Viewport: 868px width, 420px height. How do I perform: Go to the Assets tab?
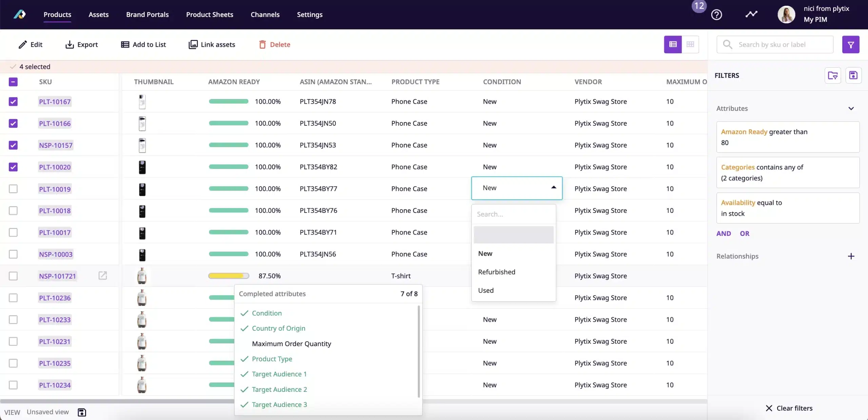(x=99, y=15)
